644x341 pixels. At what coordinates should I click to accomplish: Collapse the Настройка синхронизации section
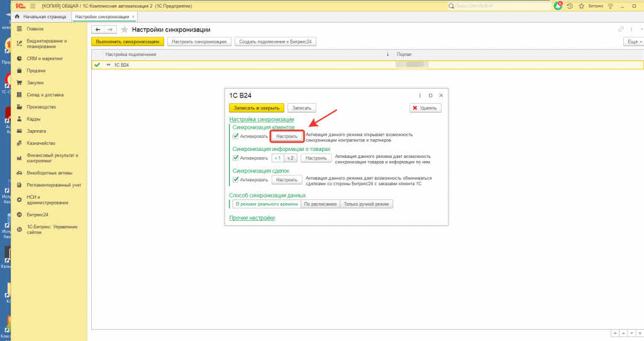point(262,119)
